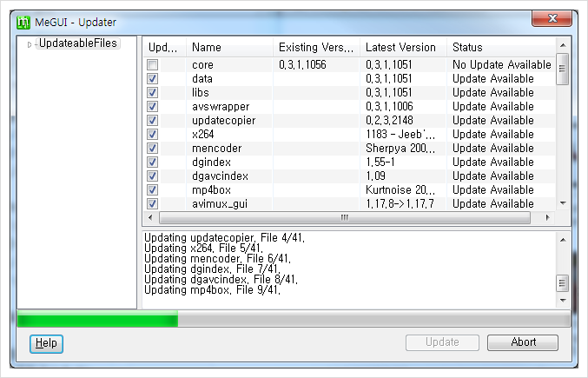
Task: Click the '1183 - Jeeb' version cell
Action: click(x=400, y=134)
